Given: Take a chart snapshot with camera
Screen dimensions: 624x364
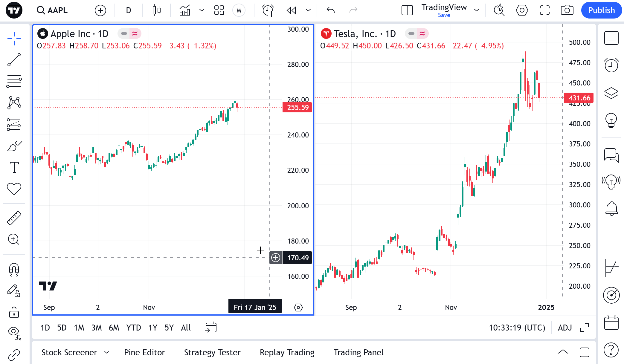Looking at the screenshot, I should coord(567,10).
